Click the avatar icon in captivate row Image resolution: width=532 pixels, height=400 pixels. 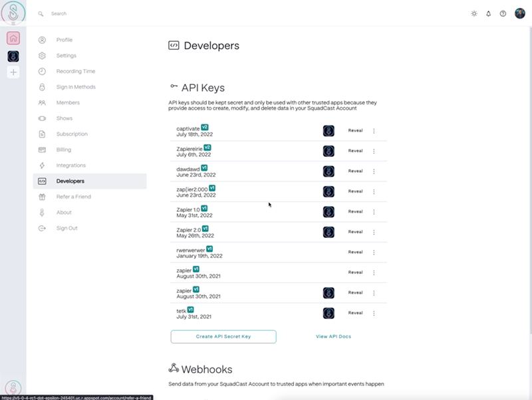[329, 131]
